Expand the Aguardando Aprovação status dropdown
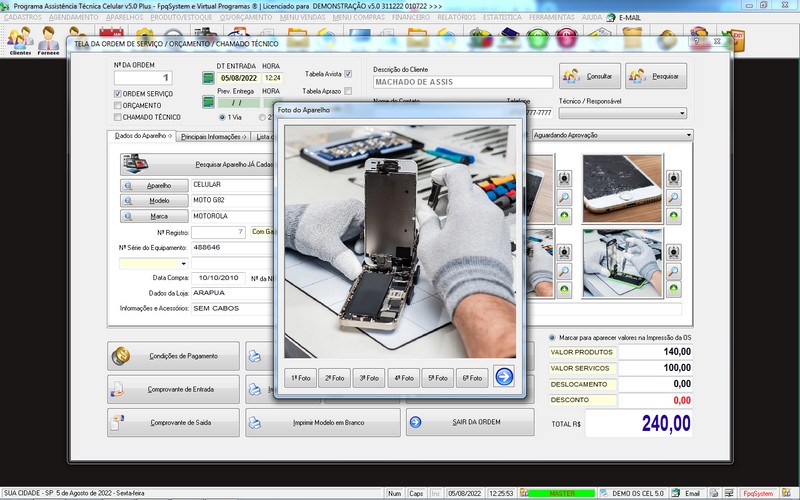This screenshot has width=800, height=500. coord(689,135)
